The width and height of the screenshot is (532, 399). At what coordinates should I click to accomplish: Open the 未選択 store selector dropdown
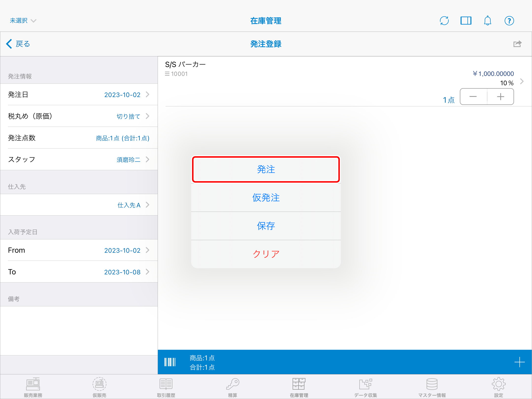23,20
